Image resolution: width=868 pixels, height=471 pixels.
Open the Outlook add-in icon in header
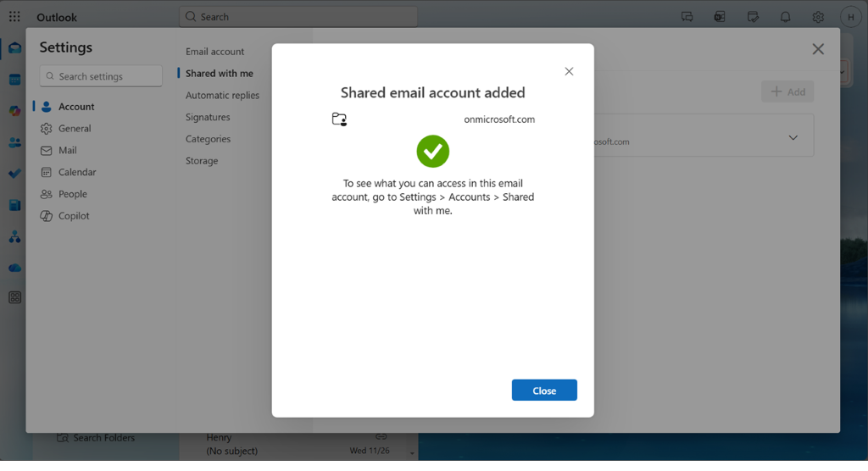[720, 17]
